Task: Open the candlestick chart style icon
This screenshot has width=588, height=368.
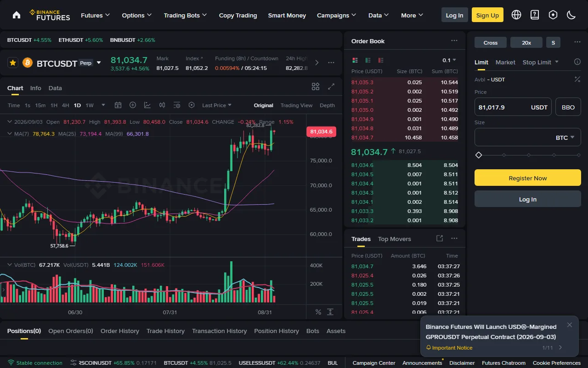Action: point(162,105)
